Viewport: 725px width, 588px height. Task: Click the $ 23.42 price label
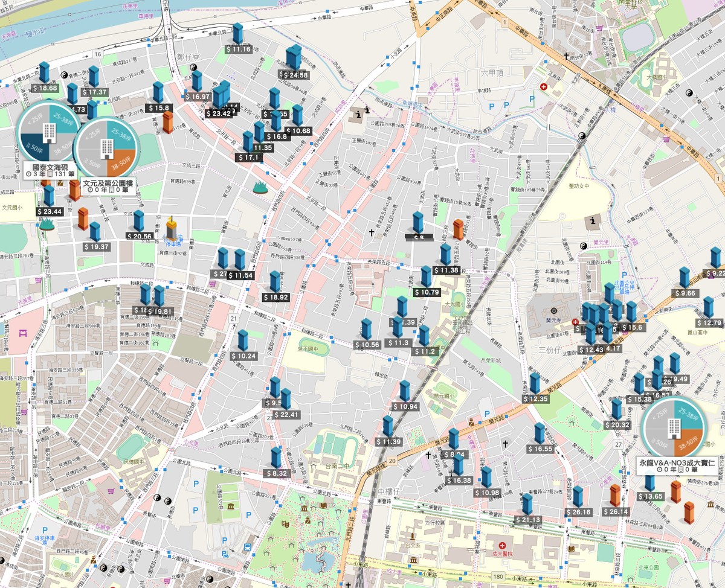[x=219, y=113]
